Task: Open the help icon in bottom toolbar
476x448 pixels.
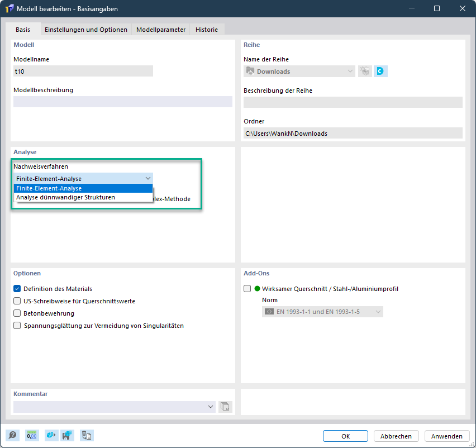Action: [12, 436]
